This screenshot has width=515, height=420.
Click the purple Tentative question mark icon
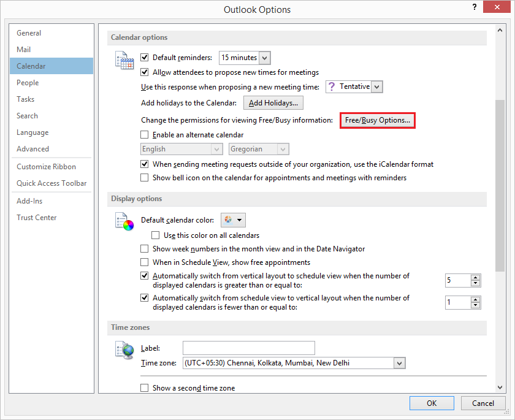(x=332, y=87)
